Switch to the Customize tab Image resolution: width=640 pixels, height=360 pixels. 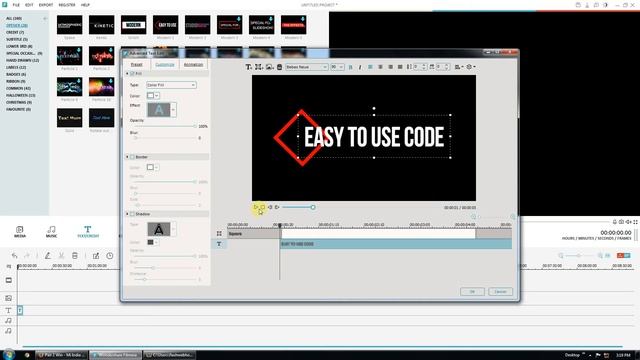pos(165,64)
